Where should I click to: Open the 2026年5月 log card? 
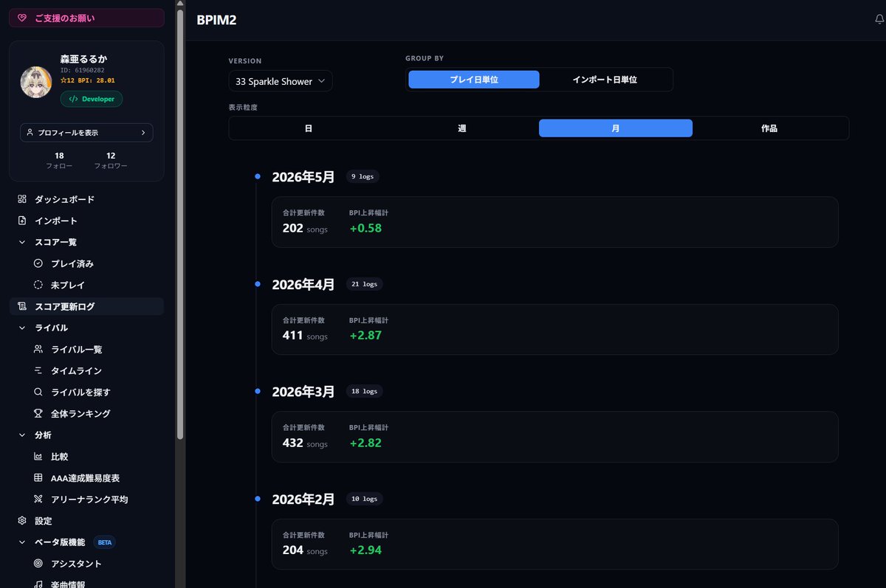tap(554, 222)
